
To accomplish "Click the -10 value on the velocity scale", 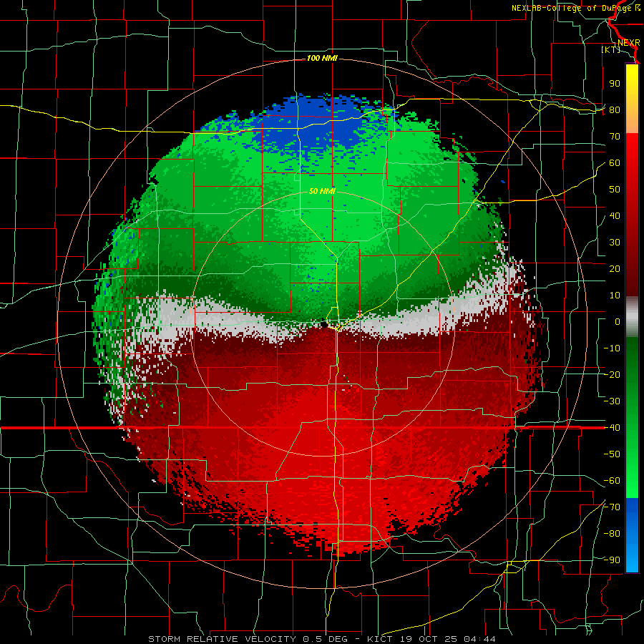I will click(612, 348).
